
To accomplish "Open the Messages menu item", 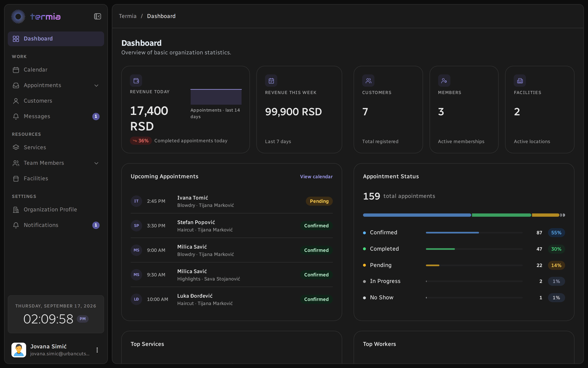I will [56, 116].
